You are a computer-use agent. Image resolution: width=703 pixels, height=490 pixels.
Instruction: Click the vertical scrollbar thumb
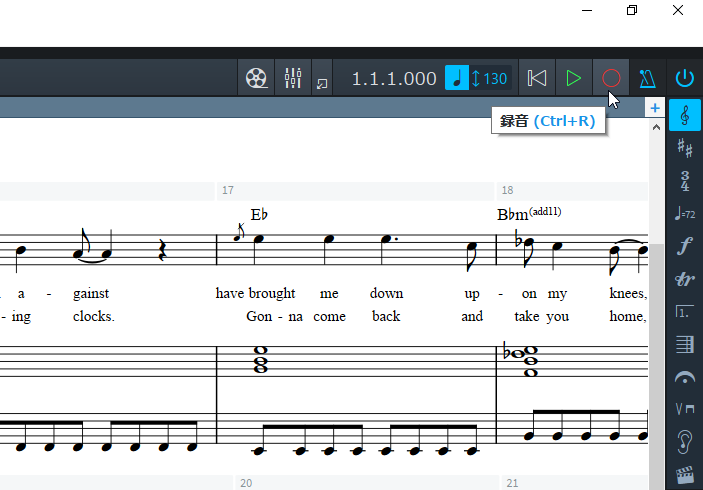tap(657, 367)
